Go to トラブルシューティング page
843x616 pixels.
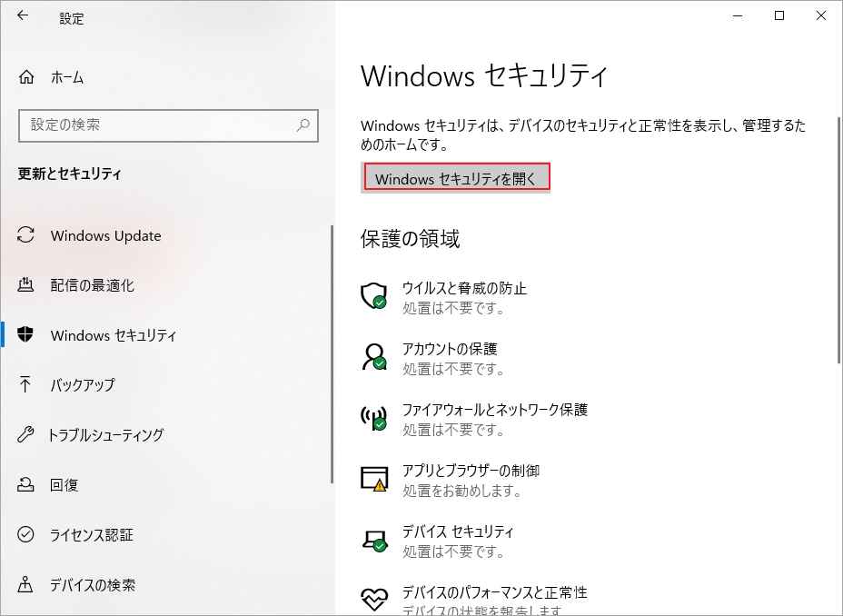click(x=106, y=435)
